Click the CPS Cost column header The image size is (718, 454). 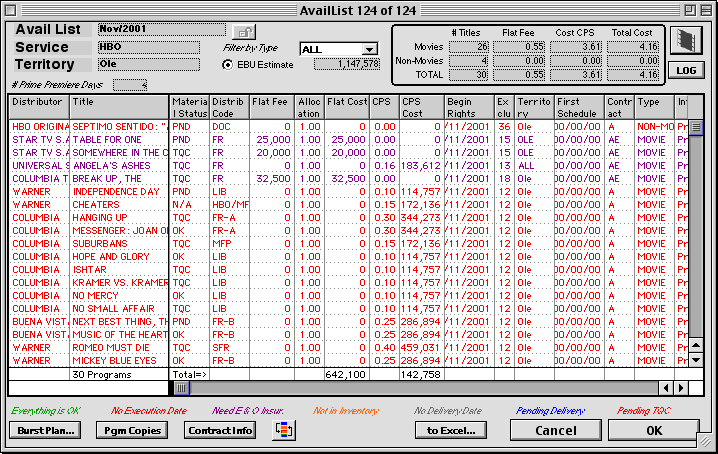[x=421, y=107]
